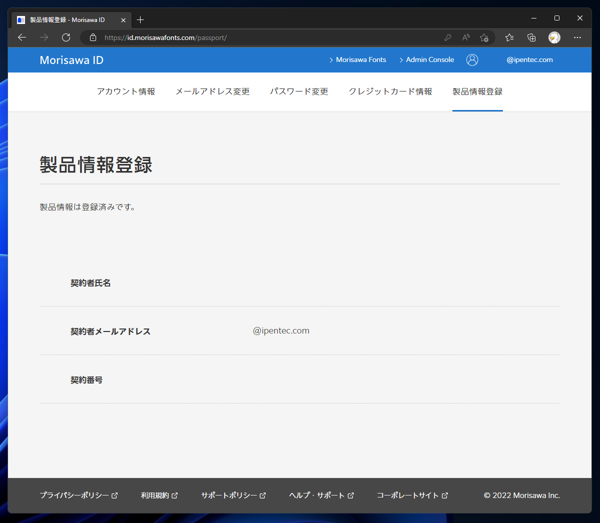The image size is (600, 523).
Task: Switch to the アカウント情報 tab
Action: (x=126, y=91)
